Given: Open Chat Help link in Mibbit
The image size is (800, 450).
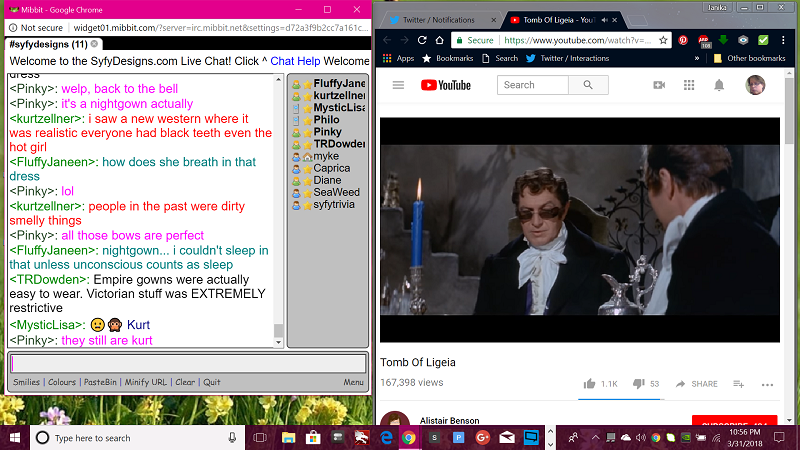Looking at the screenshot, I should coord(295,61).
